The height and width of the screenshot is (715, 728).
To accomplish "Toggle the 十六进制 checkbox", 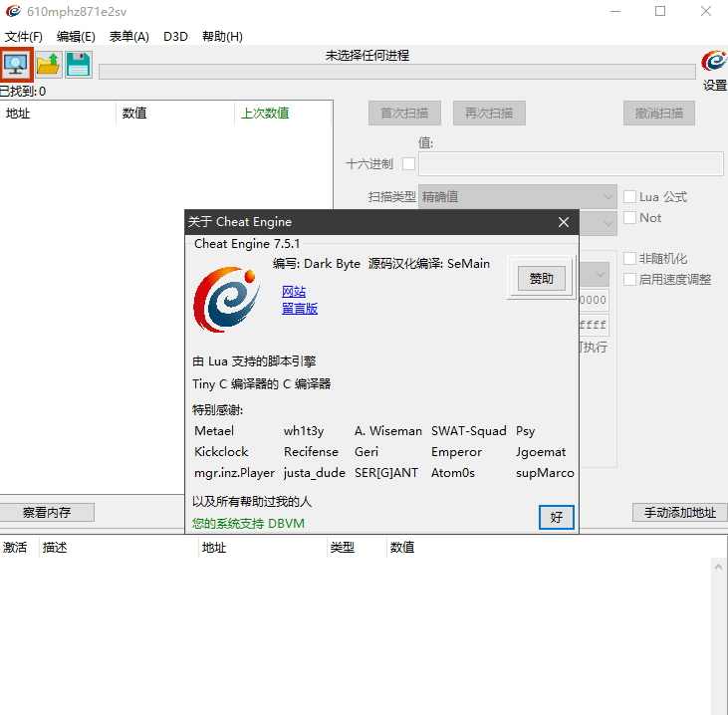I will [408, 164].
